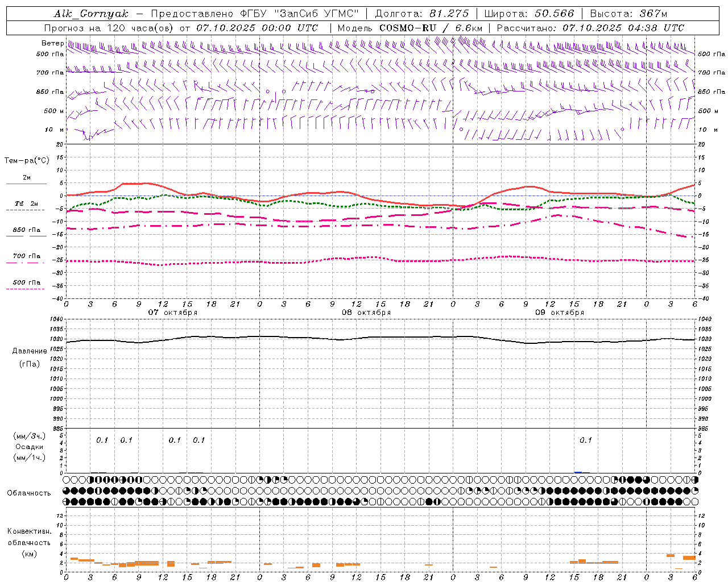Click the (мм/1ч.) unit label
Image resolution: width=728 pixels, height=582 pixels.
click(x=30, y=458)
